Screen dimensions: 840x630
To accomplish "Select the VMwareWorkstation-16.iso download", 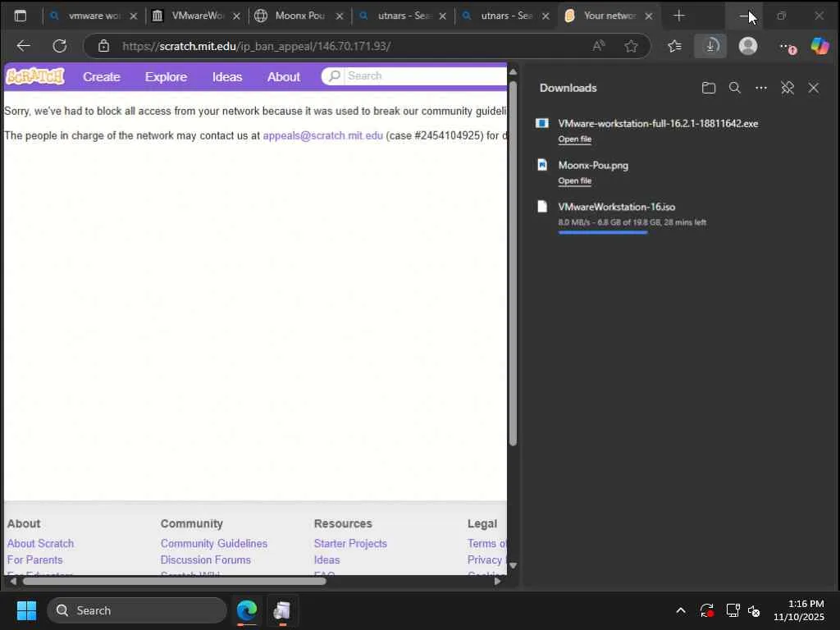I will tap(617, 207).
